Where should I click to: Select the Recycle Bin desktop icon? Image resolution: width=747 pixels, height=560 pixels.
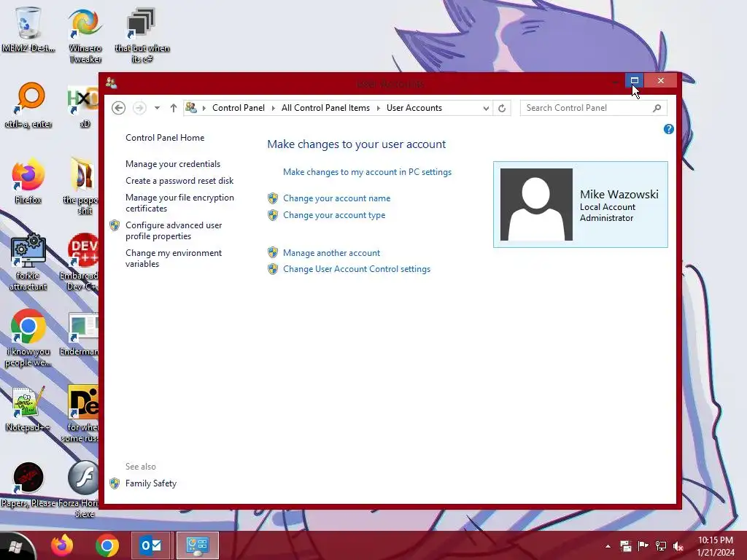(x=28, y=29)
